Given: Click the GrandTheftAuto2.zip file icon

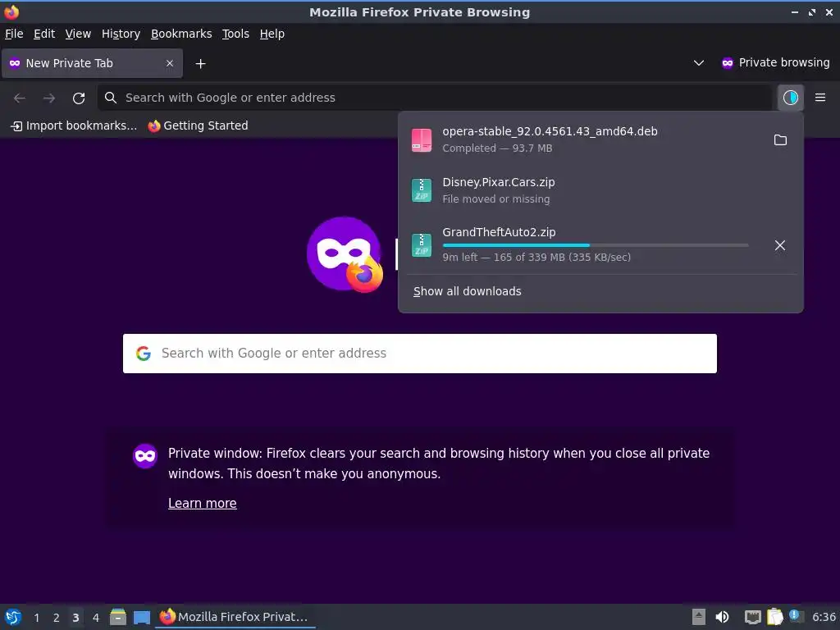Looking at the screenshot, I should point(422,244).
